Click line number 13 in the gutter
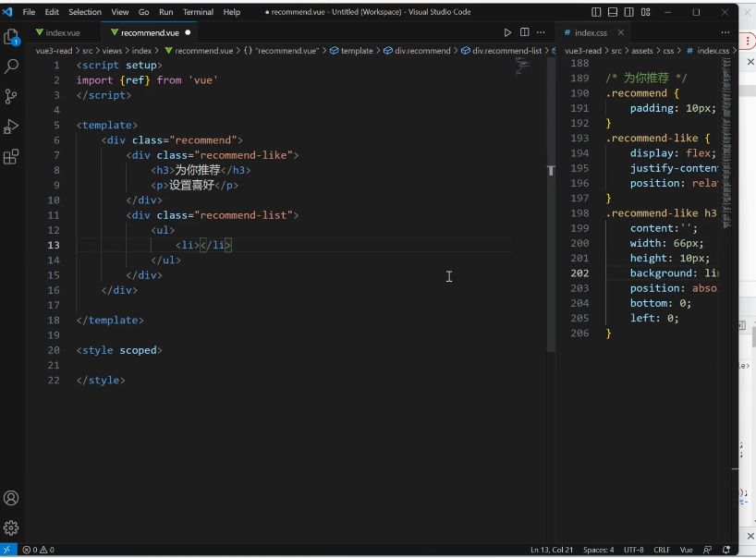 [54, 245]
